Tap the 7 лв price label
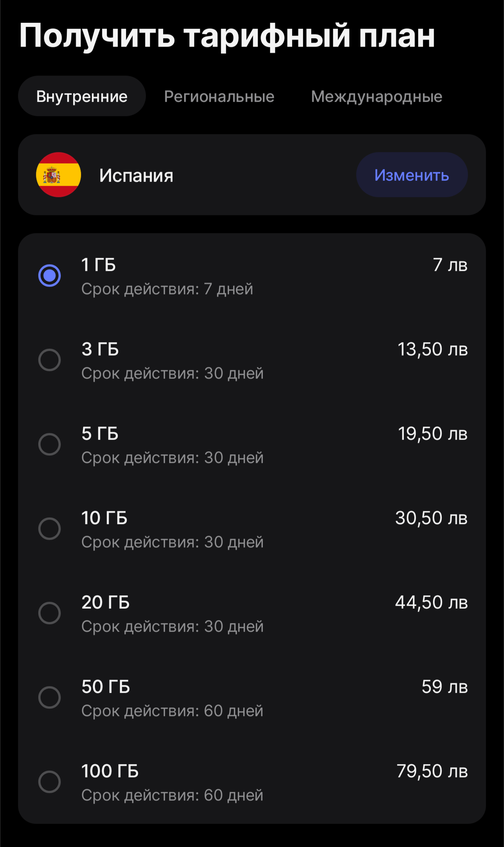The image size is (504, 847). tap(450, 265)
